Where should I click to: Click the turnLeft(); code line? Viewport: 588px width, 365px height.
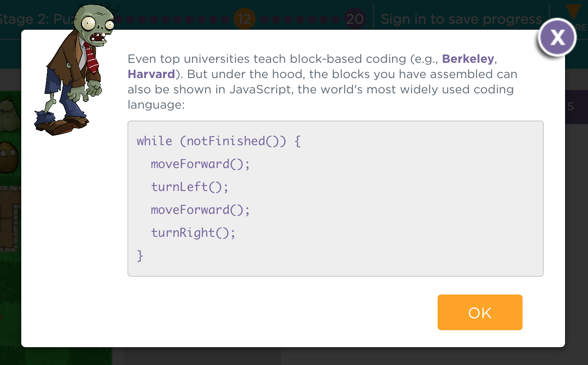click(189, 187)
